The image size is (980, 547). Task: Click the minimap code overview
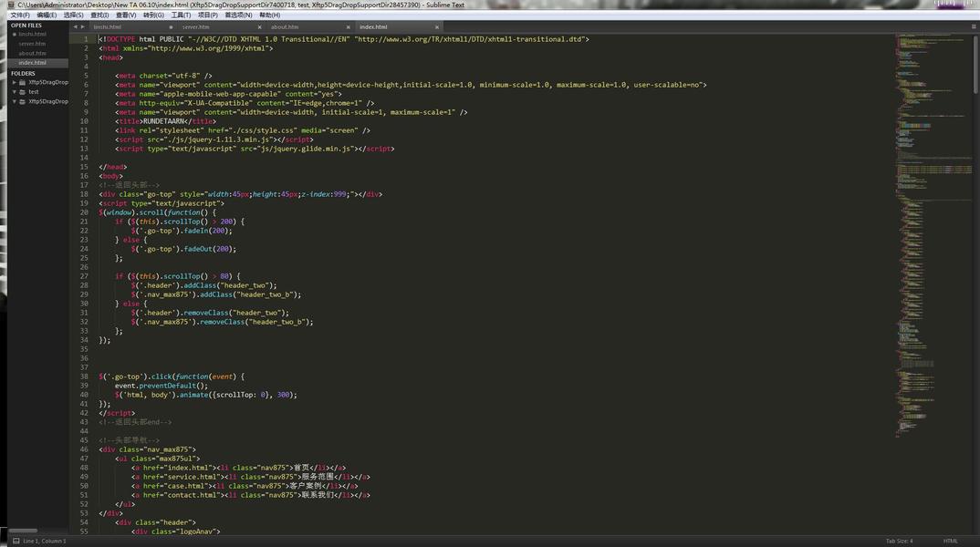click(934, 234)
